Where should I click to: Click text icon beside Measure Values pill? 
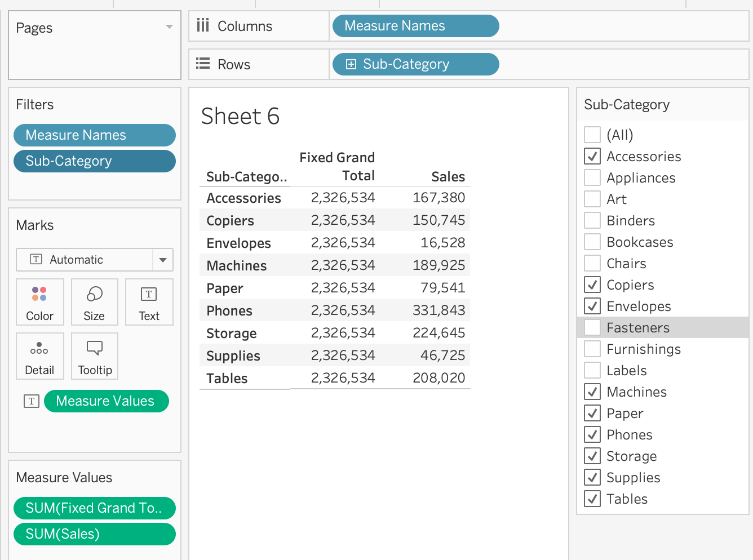pyautogui.click(x=32, y=401)
